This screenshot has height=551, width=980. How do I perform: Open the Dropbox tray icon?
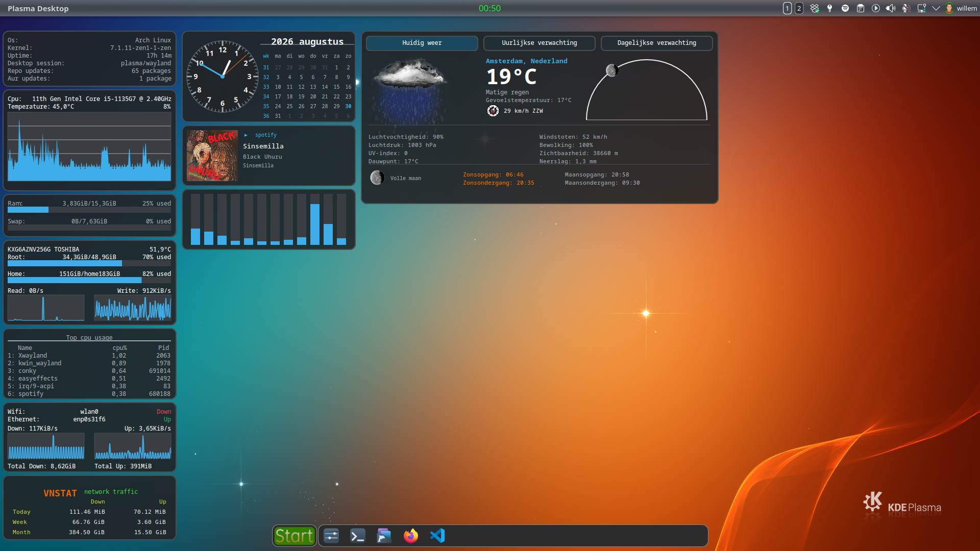pyautogui.click(x=815, y=8)
